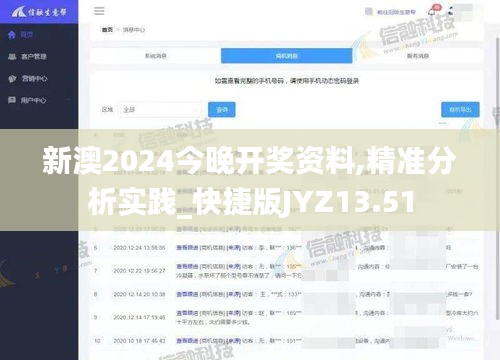Toggle the hamburger sidebar collapse icon
Viewport: 500px width, 360px height.
point(99,11)
